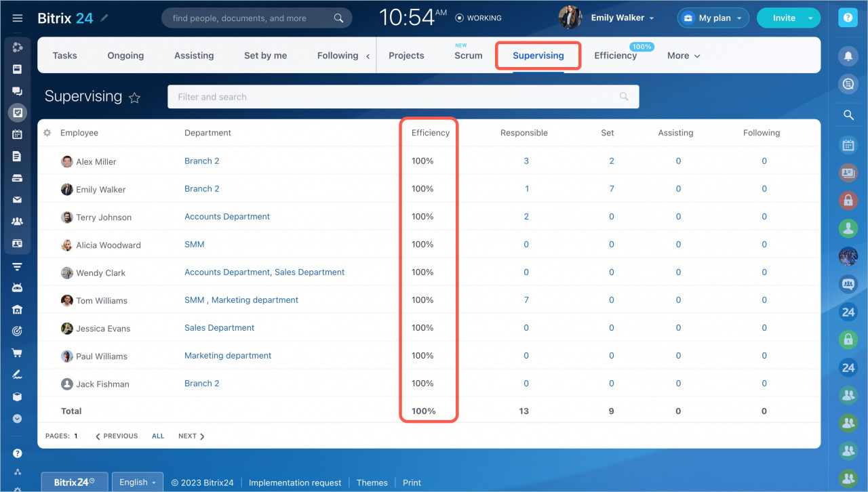
Task: Add Supervising page to favorites with star
Action: [134, 98]
